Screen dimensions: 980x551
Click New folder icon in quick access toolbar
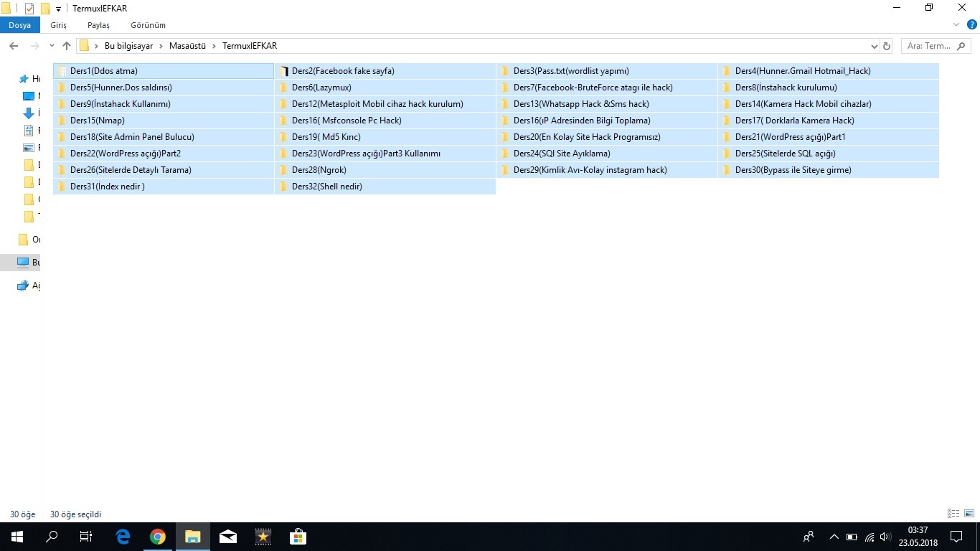[45, 9]
